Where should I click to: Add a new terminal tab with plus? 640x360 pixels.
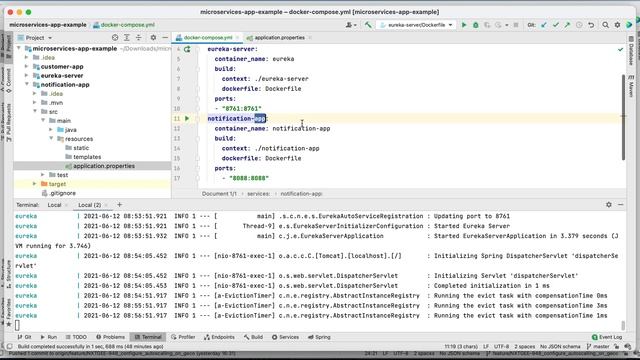click(x=119, y=204)
